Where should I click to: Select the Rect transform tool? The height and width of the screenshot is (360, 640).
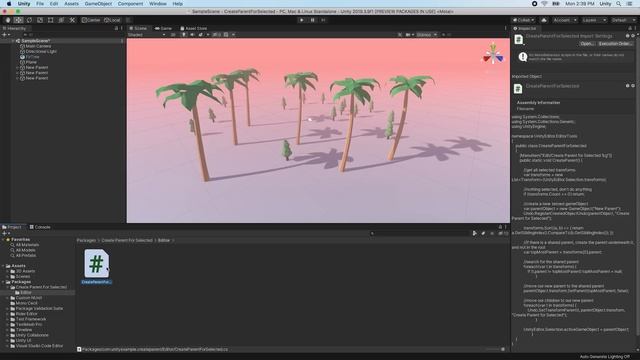pyautogui.click(x=50, y=20)
